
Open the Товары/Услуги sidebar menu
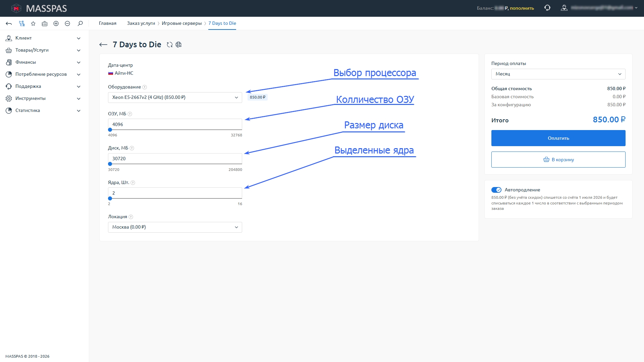[44, 50]
